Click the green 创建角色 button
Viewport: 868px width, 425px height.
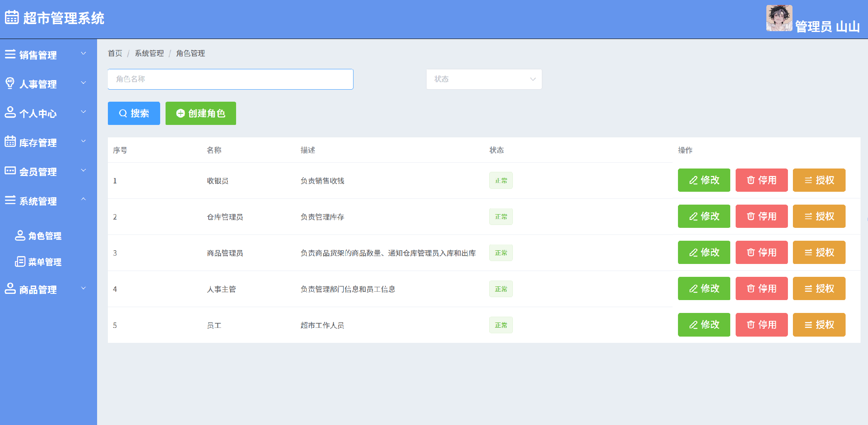[x=201, y=113]
